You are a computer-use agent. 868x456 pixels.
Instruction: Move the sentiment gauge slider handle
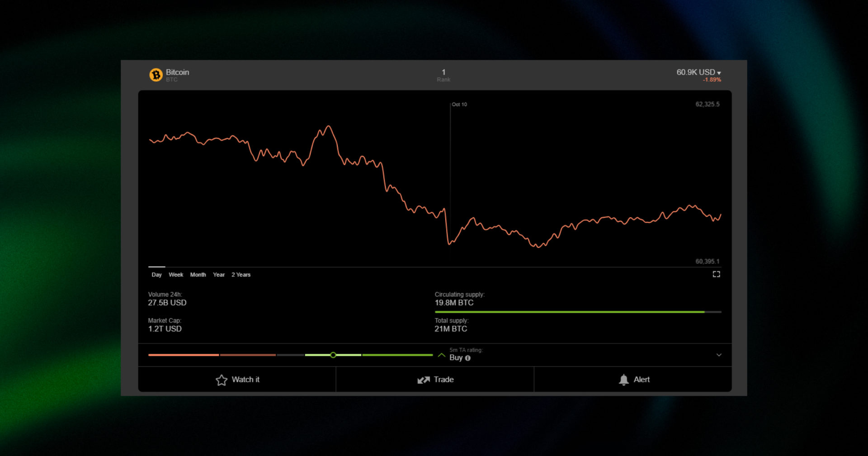point(333,355)
